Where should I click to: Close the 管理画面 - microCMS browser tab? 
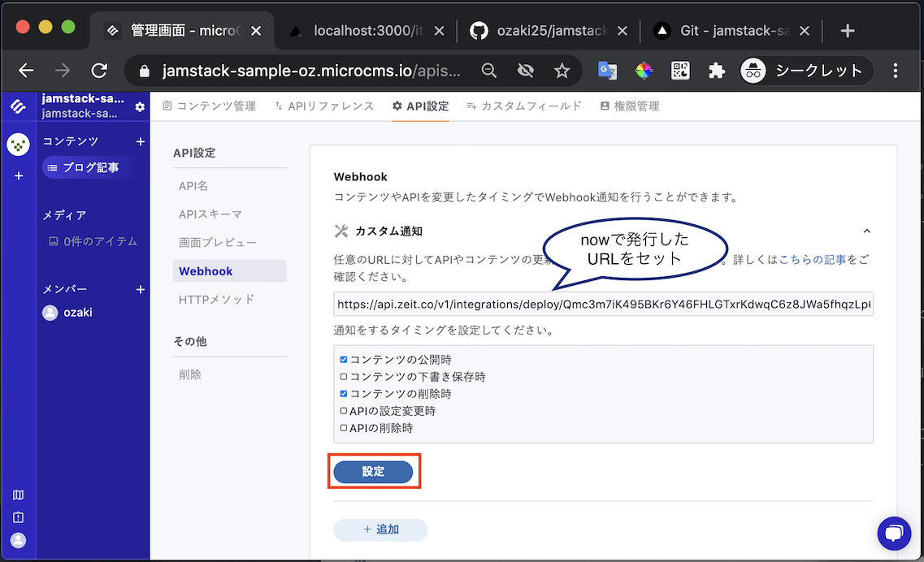[256, 31]
